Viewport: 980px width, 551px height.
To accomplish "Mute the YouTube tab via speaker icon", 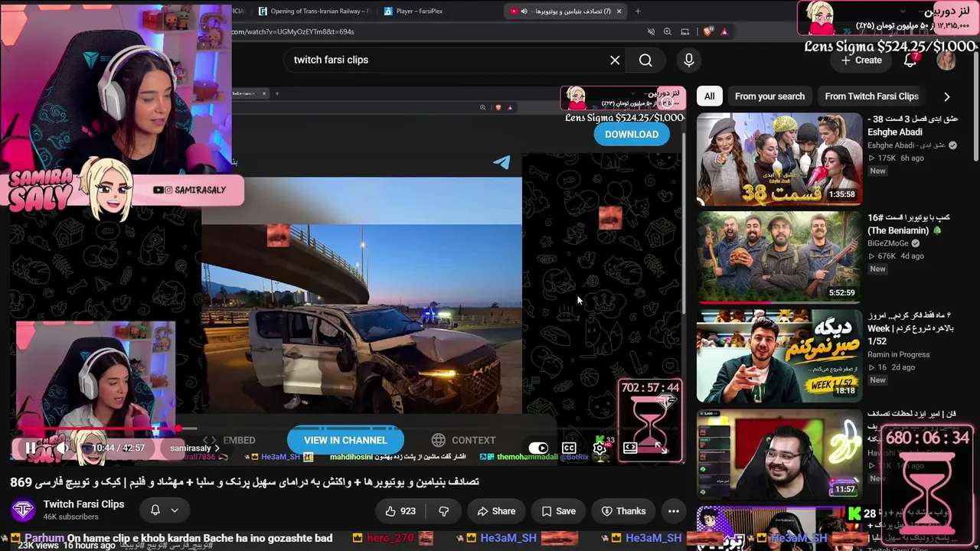I will 524,11.
